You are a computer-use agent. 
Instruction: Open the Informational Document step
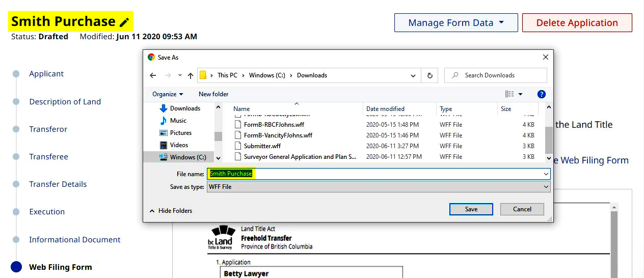(x=75, y=240)
